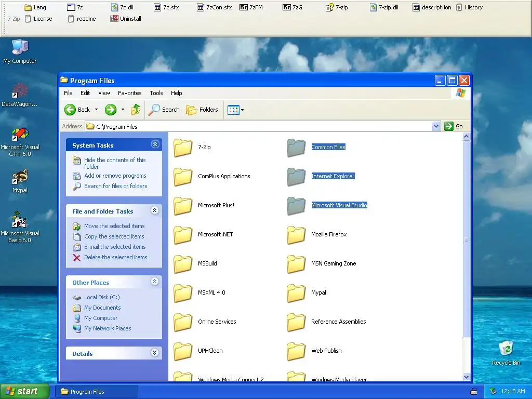Select the Web Publish folder
Viewport: 532px width, 399px height.
[x=314, y=351]
